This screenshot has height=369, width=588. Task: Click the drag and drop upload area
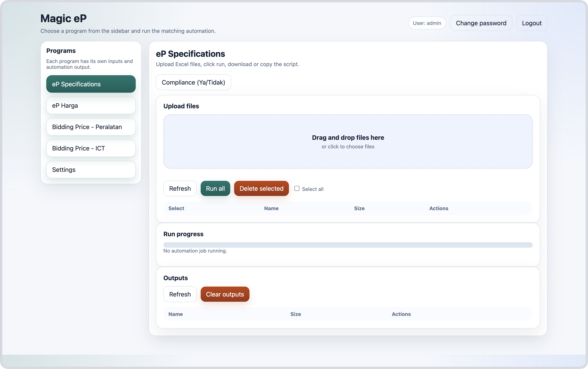tap(348, 142)
